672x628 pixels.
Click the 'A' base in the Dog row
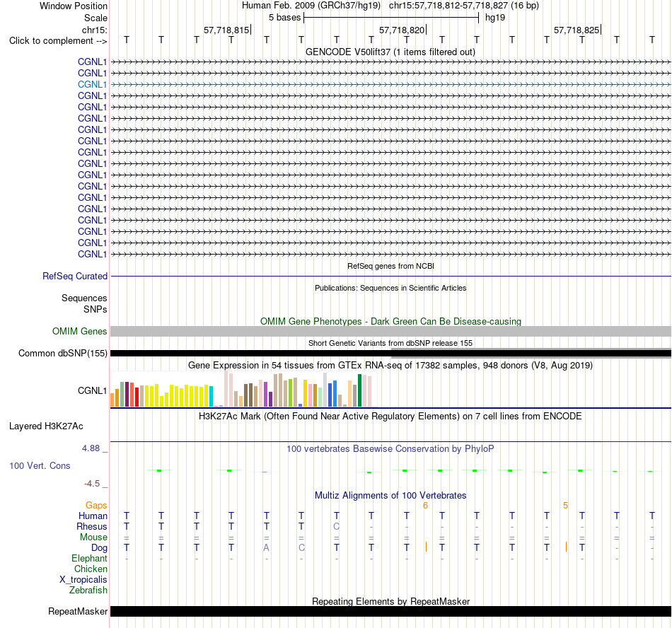(x=266, y=548)
